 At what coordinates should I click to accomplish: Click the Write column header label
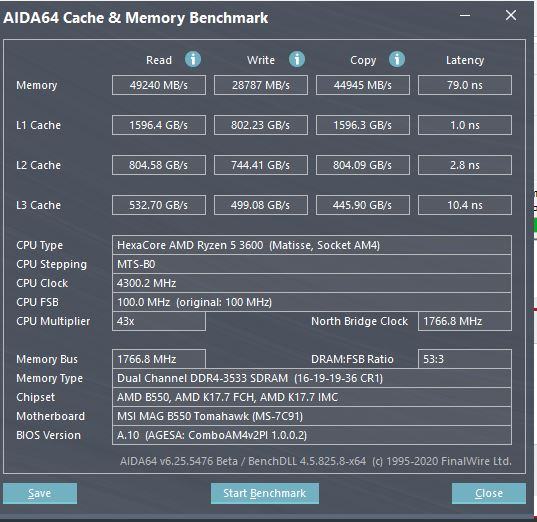(261, 60)
